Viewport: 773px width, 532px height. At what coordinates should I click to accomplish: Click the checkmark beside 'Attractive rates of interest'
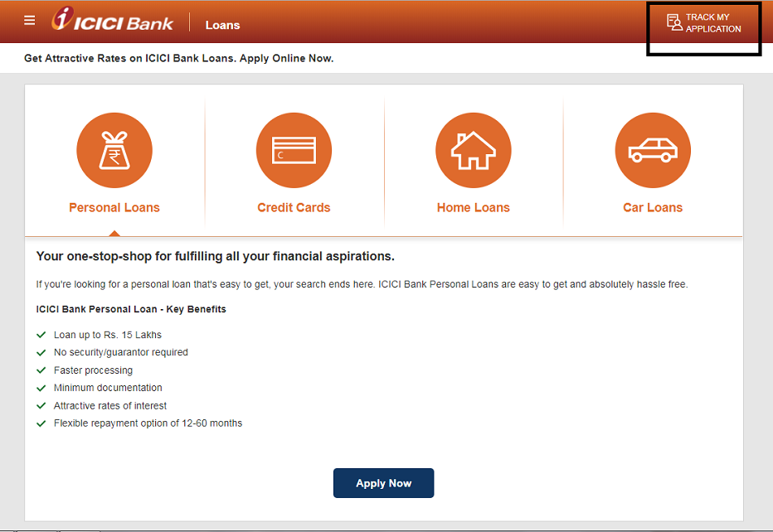pyautogui.click(x=41, y=406)
